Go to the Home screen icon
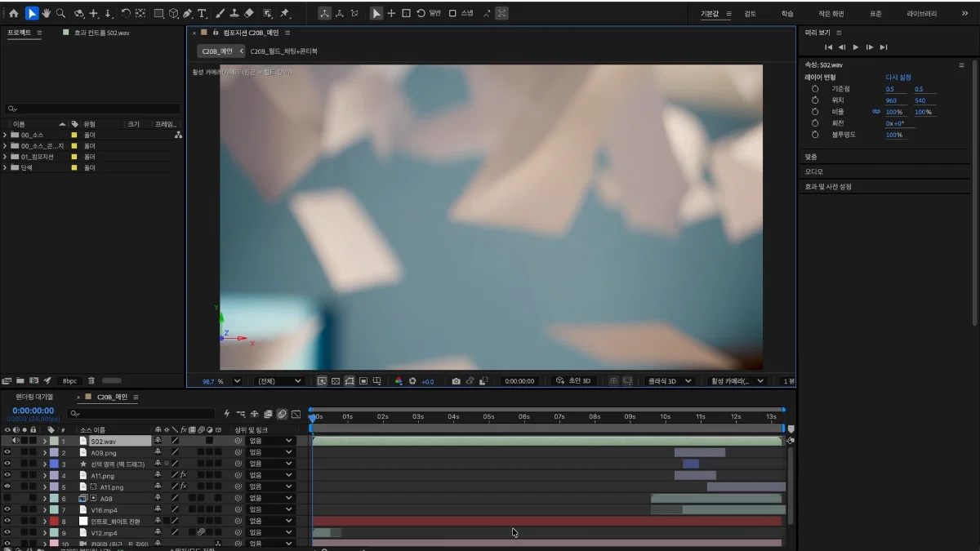The height and width of the screenshot is (551, 980). [x=14, y=13]
